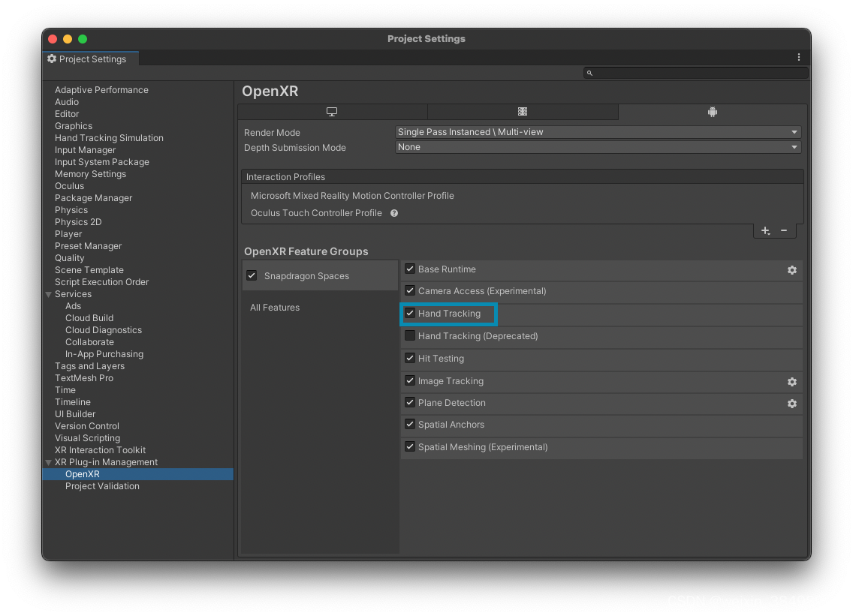853x616 pixels.
Task: Open Adaptive Performance settings
Action: (101, 90)
